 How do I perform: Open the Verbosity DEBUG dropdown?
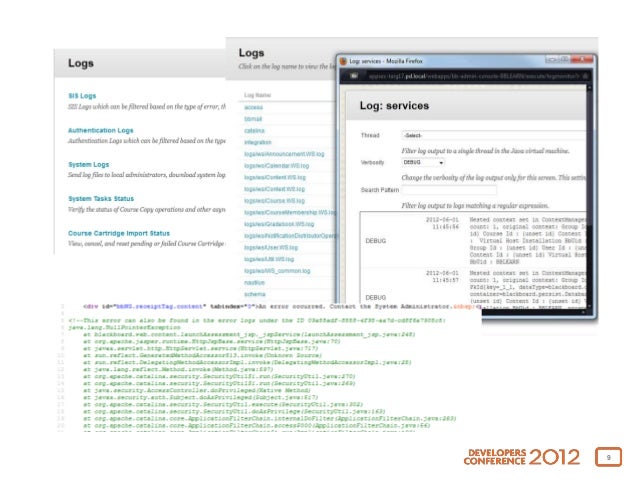[423, 162]
